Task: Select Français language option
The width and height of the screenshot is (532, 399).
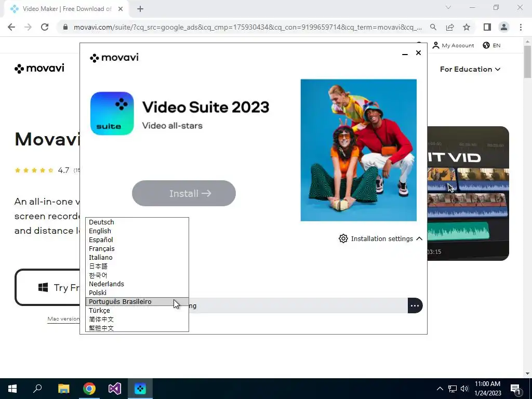Action: pos(137,249)
